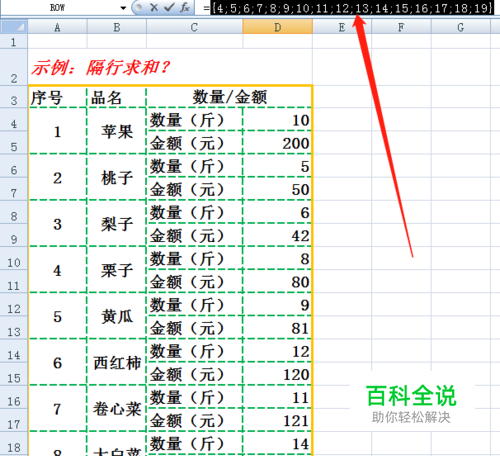Select row 11 header
Image resolution: width=500 pixels, height=456 pixels.
14,281
